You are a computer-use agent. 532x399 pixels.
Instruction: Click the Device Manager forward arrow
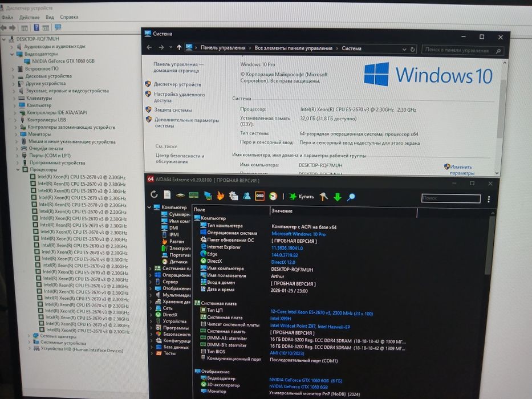click(13, 28)
